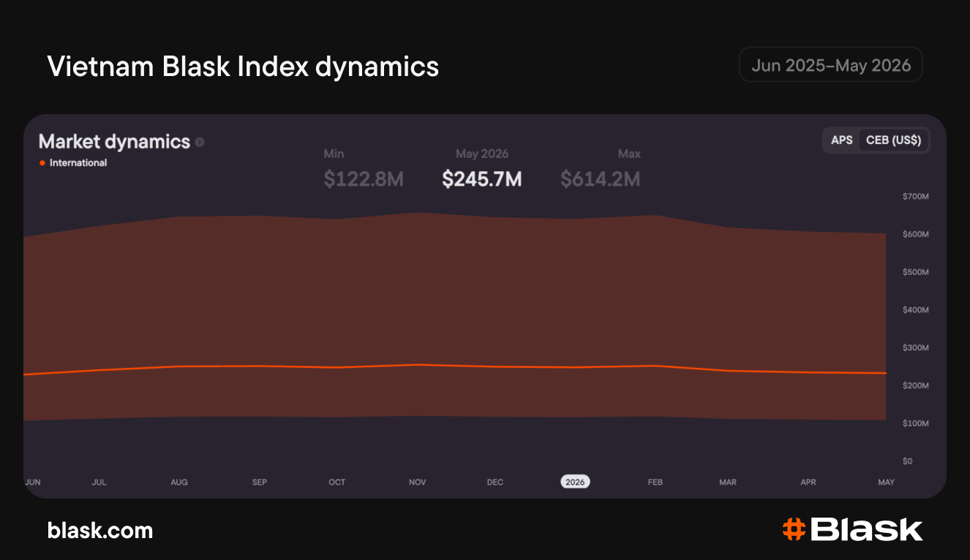Click the MAR label on the x-axis
Image resolution: width=970 pixels, height=560 pixels.
click(728, 483)
